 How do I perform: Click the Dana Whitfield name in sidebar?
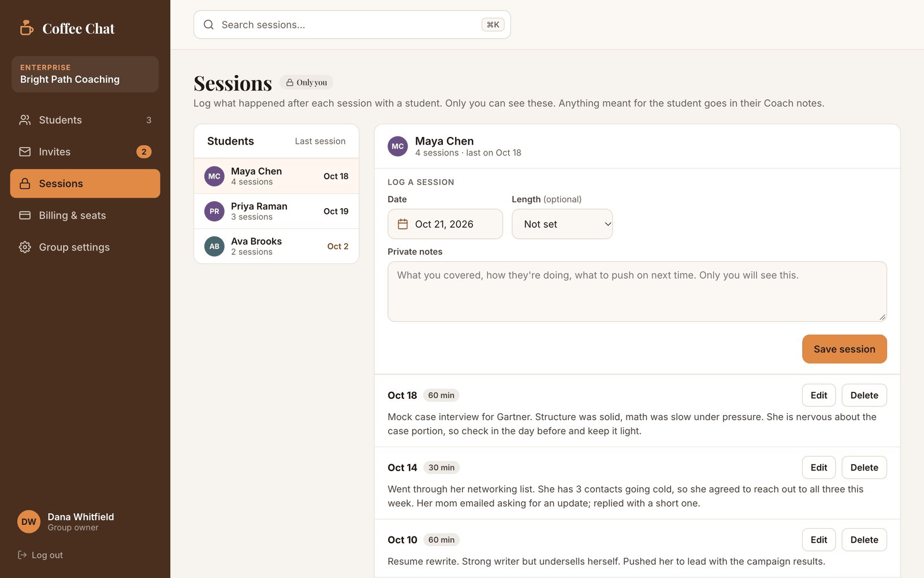(81, 517)
